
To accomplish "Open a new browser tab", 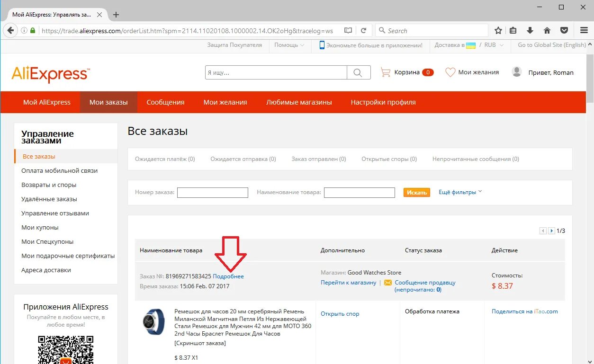I will click(116, 15).
